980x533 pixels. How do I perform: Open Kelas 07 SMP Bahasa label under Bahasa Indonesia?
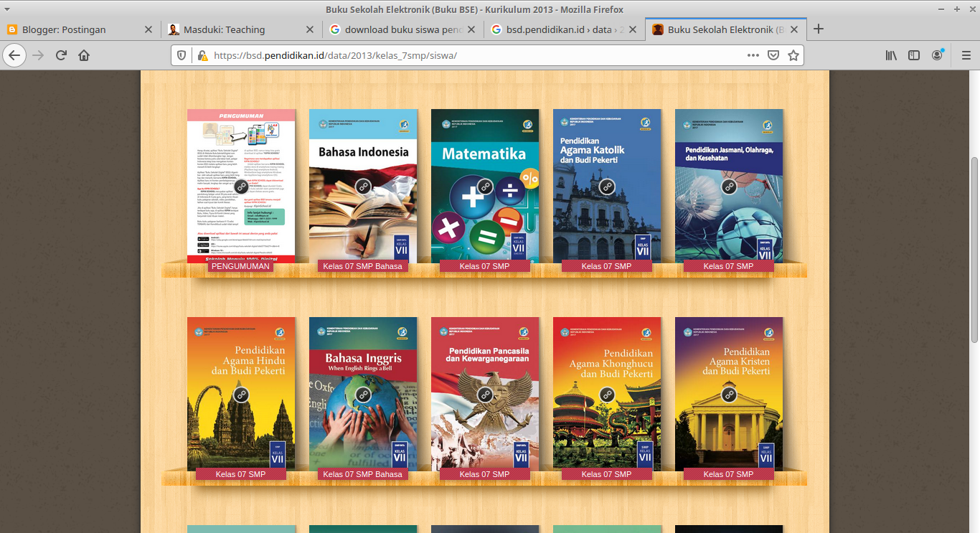[363, 266]
